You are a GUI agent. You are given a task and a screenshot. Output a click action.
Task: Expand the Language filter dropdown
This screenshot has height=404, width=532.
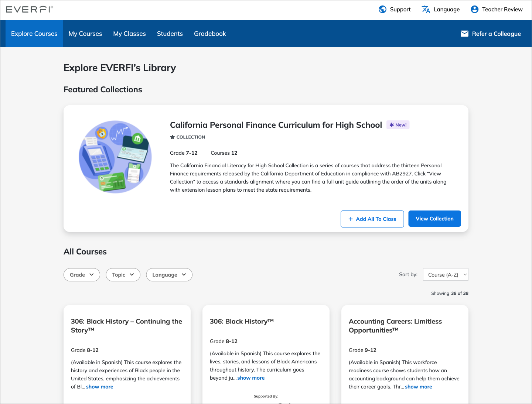pyautogui.click(x=169, y=275)
